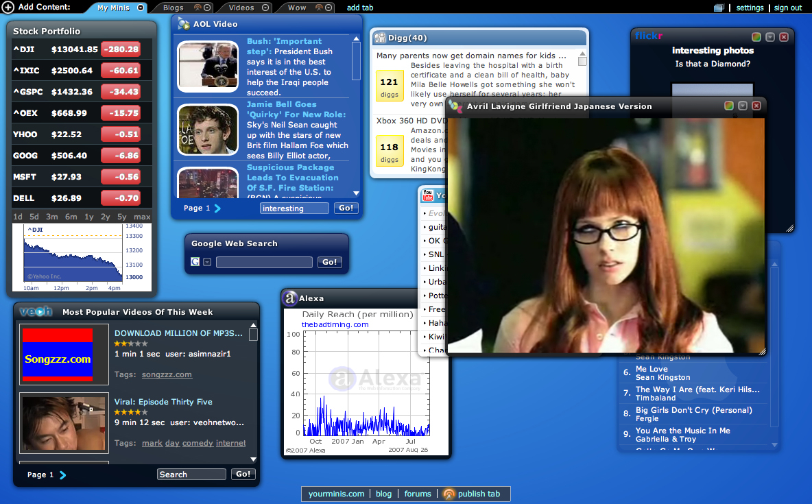This screenshot has height=504, width=812.
Task: Select the 3m stock chart range
Action: tap(52, 217)
